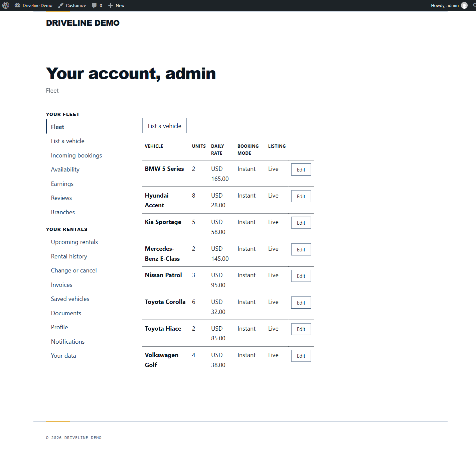This screenshot has width=476, height=453.
Task: Edit the Hyundai Accent listing
Action: tap(301, 196)
